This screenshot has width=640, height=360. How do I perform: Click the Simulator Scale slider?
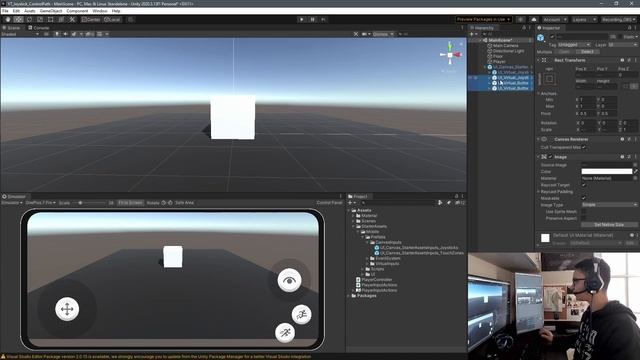point(90,203)
